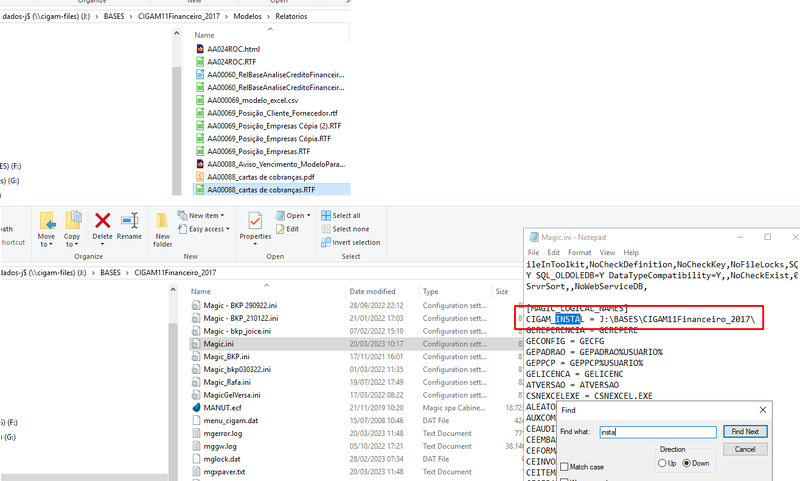Click BASES in lower breadcrumb path
The width and height of the screenshot is (800, 481).
pyautogui.click(x=110, y=273)
